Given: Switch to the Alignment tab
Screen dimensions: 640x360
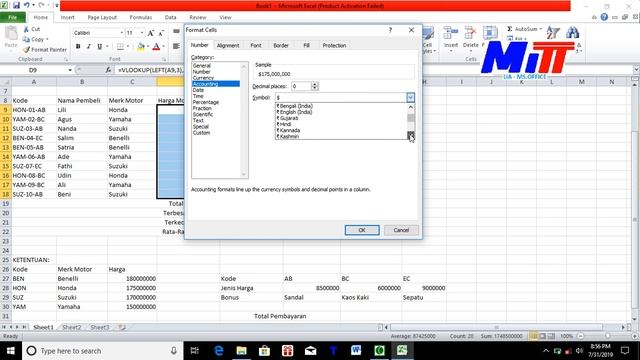Looking at the screenshot, I should coord(228,45).
